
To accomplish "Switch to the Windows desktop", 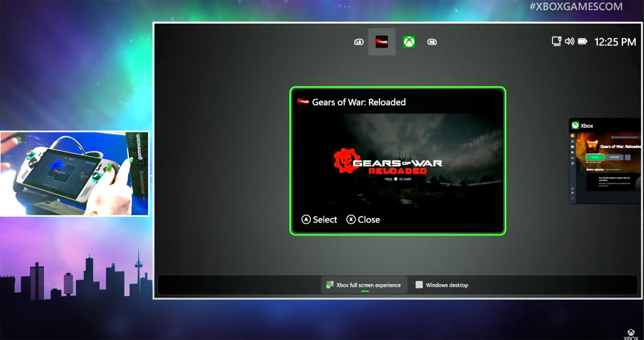I will coord(441,285).
